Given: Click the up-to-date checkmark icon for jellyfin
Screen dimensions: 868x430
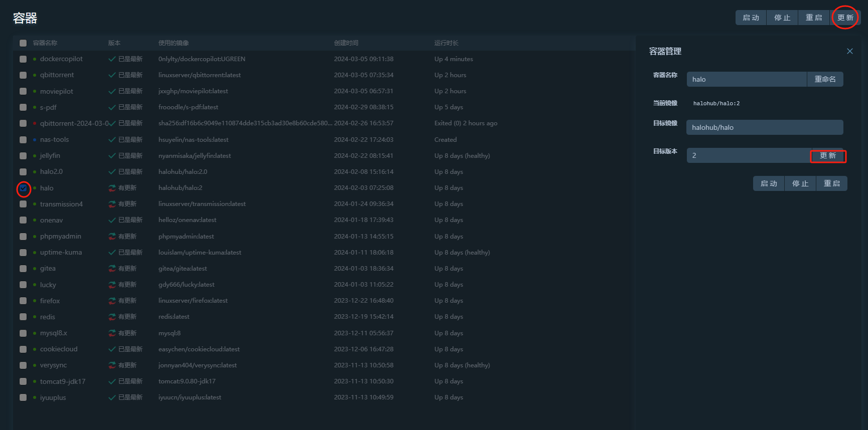Looking at the screenshot, I should click(x=112, y=156).
